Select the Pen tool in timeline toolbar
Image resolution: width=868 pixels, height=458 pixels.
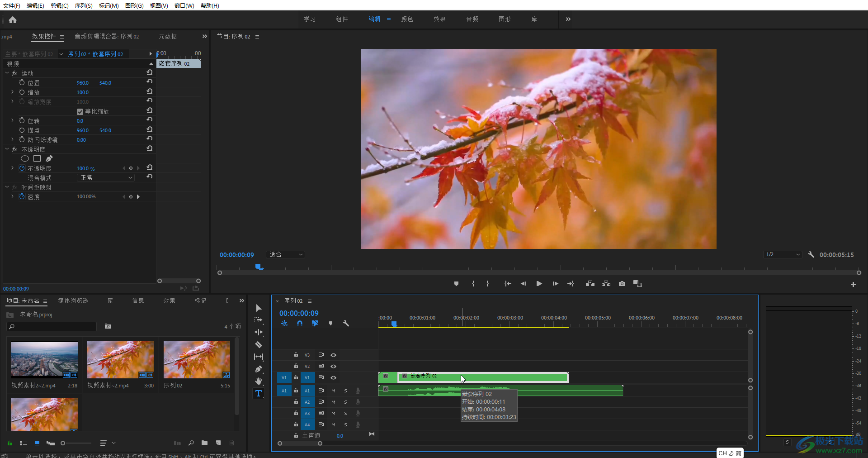(x=259, y=369)
